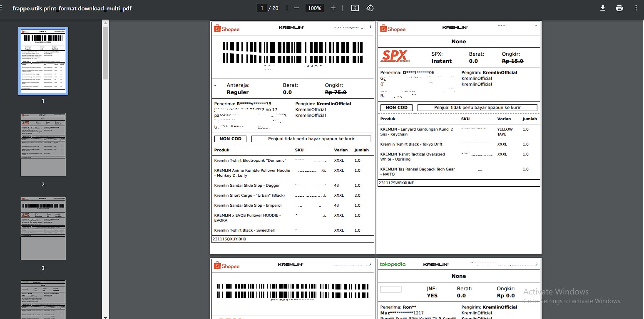
Task: Click the Shopee logo on first label
Action: 227,29
